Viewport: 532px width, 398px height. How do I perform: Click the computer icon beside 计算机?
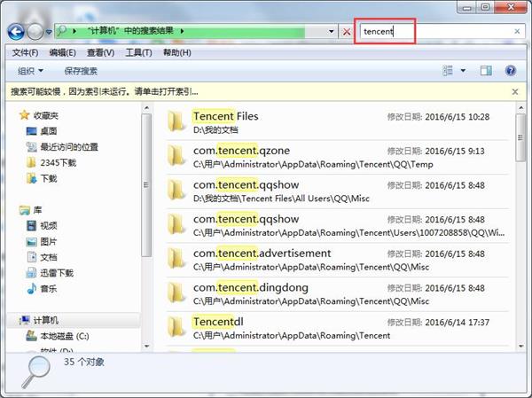coord(25,320)
